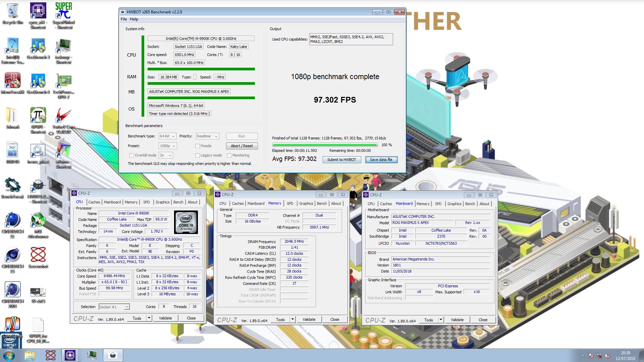Open the GPUPI shortcut icon

38,120
